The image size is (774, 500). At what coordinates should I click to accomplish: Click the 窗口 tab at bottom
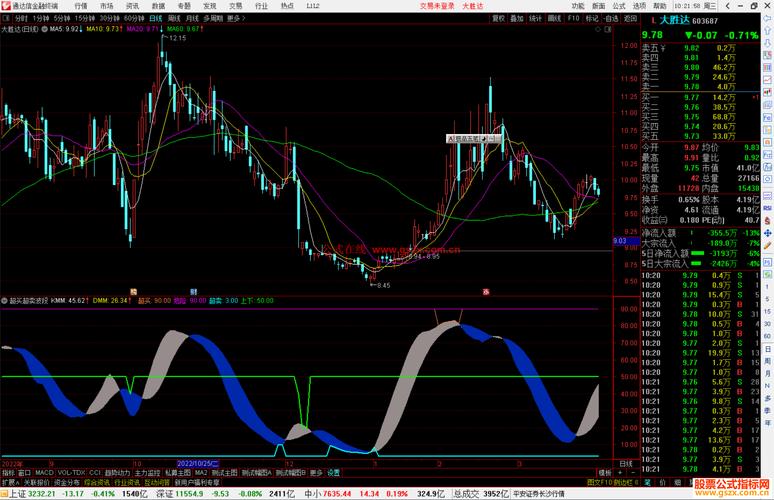(24, 473)
